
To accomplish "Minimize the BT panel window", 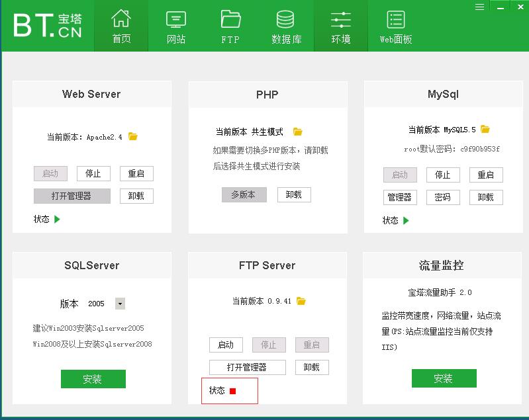I will point(501,7).
